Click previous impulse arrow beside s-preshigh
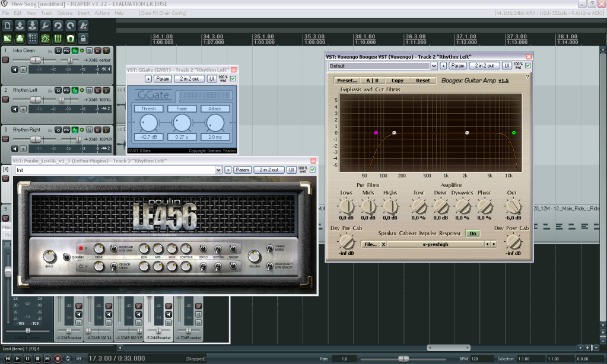Viewport: 607px width, 364px height. tap(487, 244)
